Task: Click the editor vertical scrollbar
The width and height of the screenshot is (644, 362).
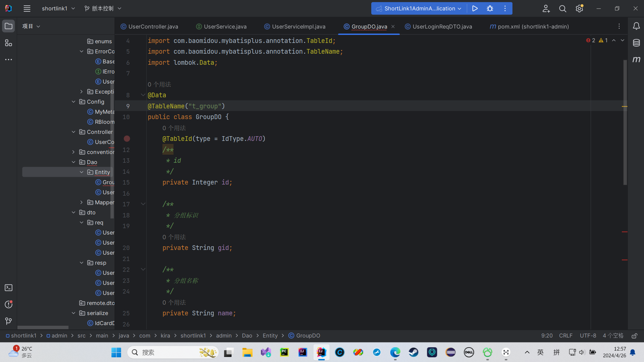Action: tap(625, 122)
